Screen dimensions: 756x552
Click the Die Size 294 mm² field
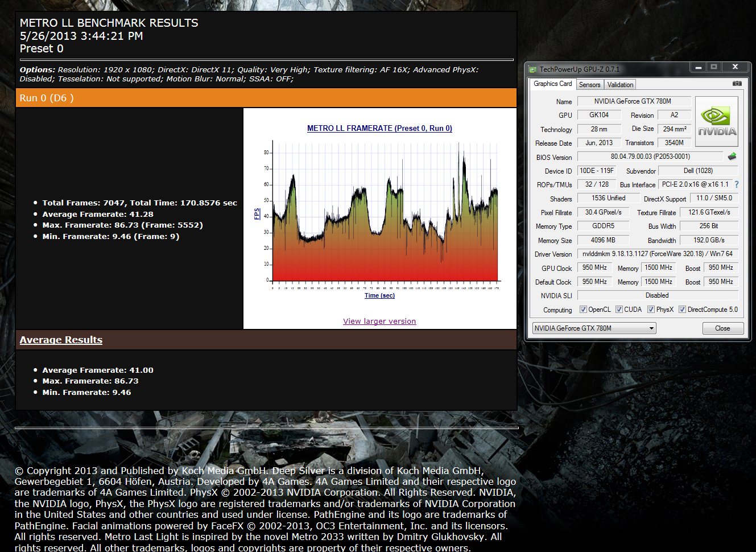coord(674,129)
